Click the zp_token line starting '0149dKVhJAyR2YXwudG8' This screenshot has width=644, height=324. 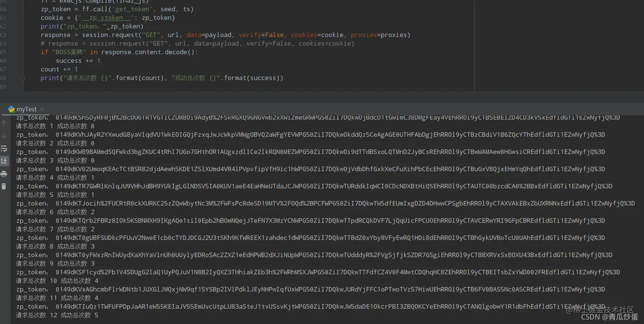point(310,135)
